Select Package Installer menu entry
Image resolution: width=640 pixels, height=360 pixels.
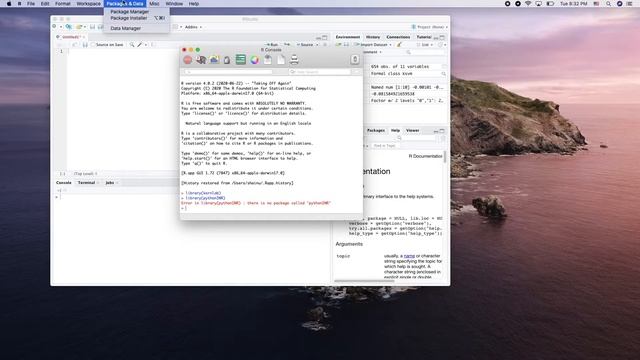point(129,18)
